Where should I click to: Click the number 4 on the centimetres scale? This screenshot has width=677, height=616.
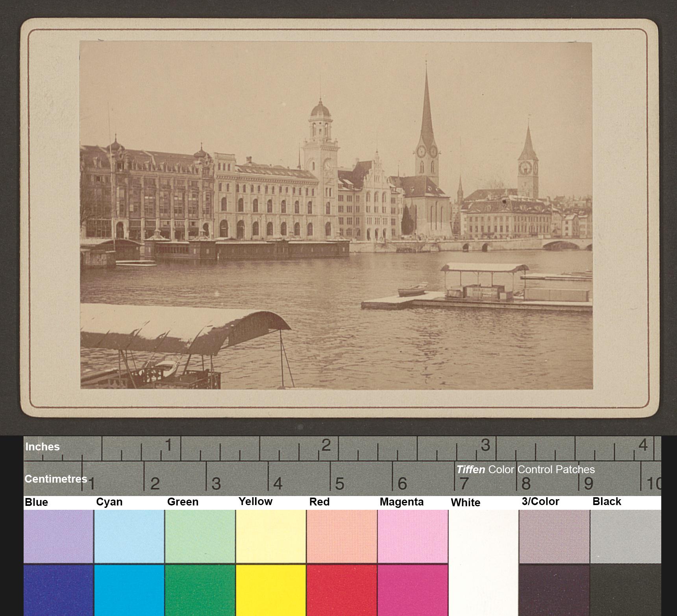pyautogui.click(x=278, y=484)
